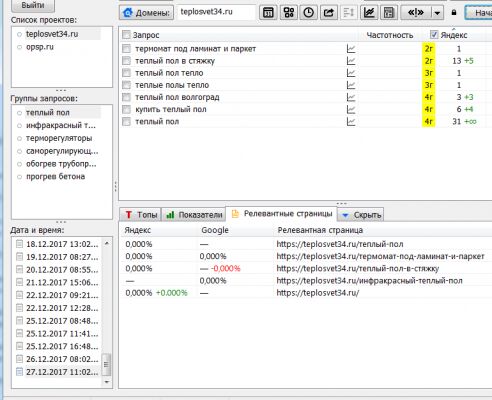This screenshot has width=492, height=400.
Task: Select the 27.12.2017 11:02 snapshot
Action: click(62, 372)
